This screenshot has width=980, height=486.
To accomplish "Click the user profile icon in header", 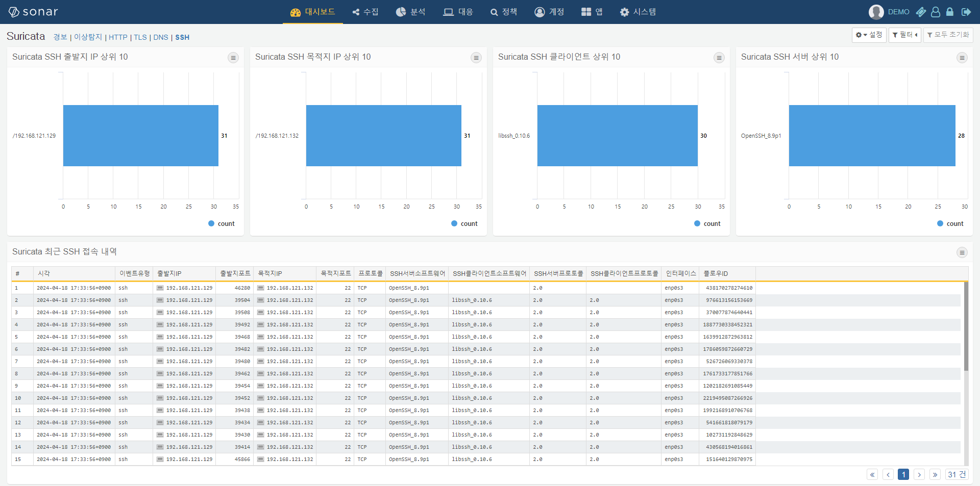I will click(x=936, y=12).
